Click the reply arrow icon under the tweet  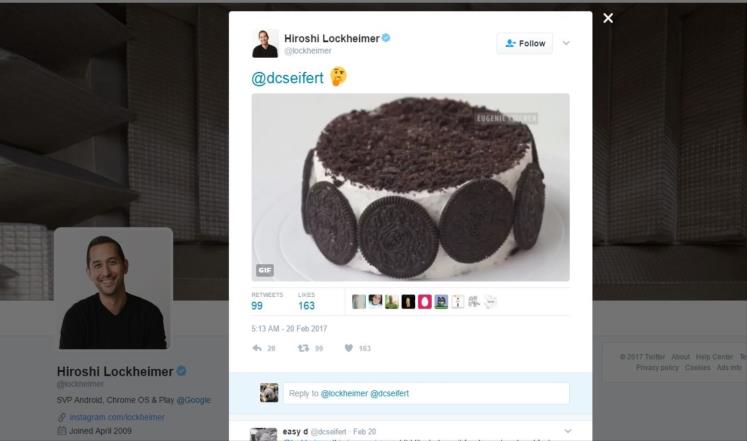point(257,348)
